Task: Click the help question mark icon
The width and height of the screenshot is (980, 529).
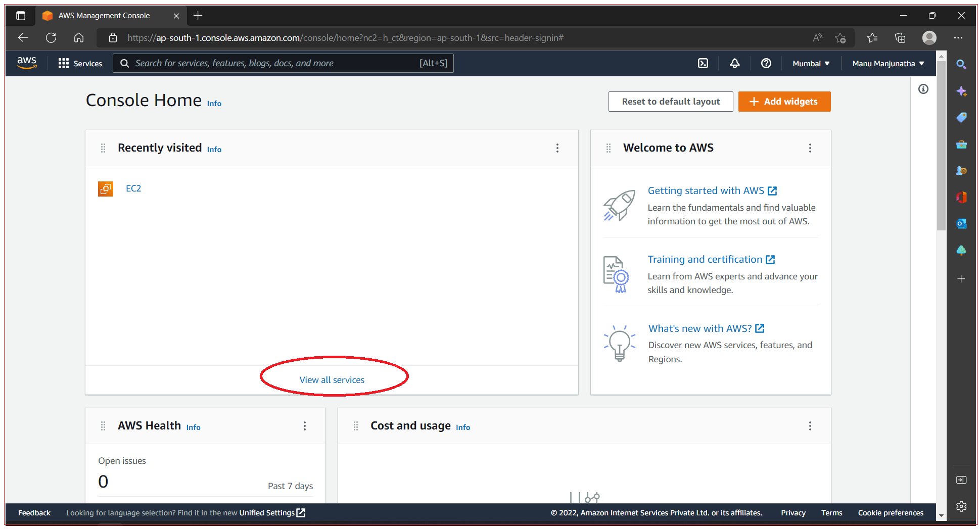Action: [766, 63]
